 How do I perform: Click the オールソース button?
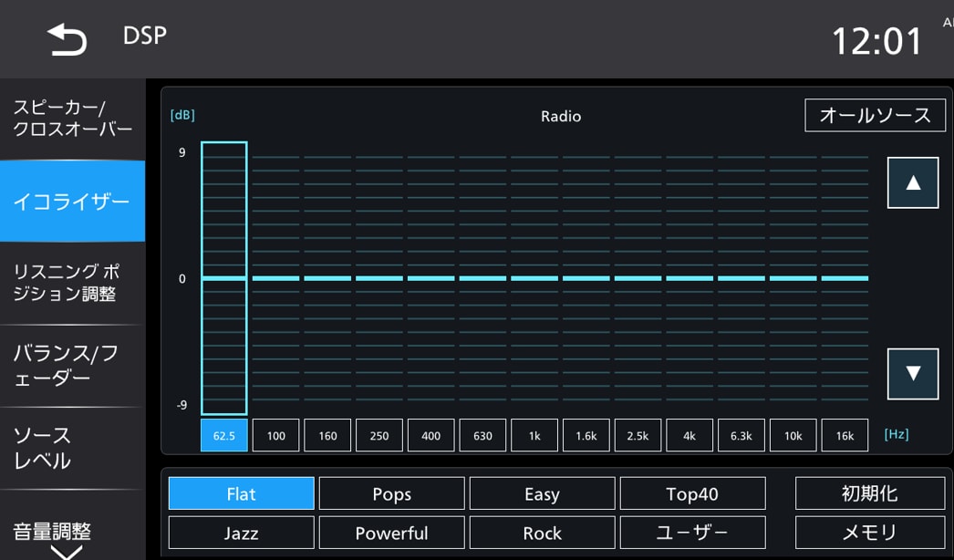click(x=875, y=115)
